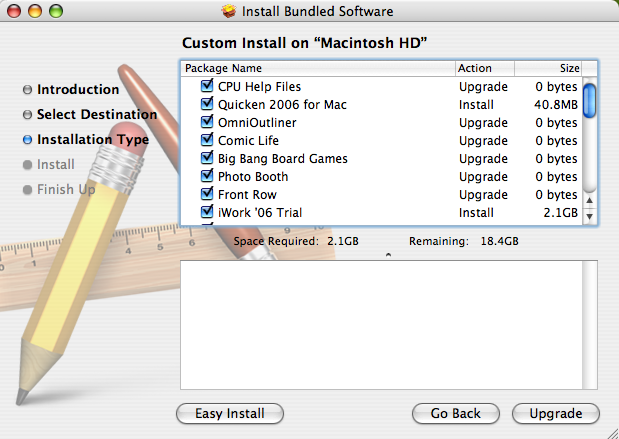Sort by the Size column header
Image resolution: width=619 pixels, height=439 pixels.
(x=548, y=68)
